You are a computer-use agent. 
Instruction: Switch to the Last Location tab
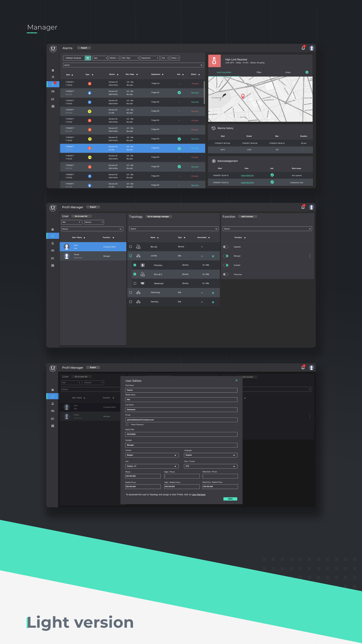224,72
